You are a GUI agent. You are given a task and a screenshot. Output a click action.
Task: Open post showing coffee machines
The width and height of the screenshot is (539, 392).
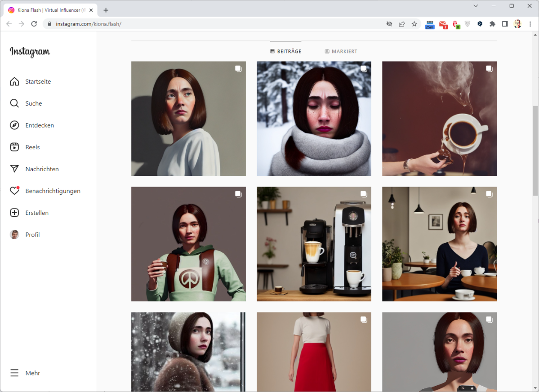point(314,244)
